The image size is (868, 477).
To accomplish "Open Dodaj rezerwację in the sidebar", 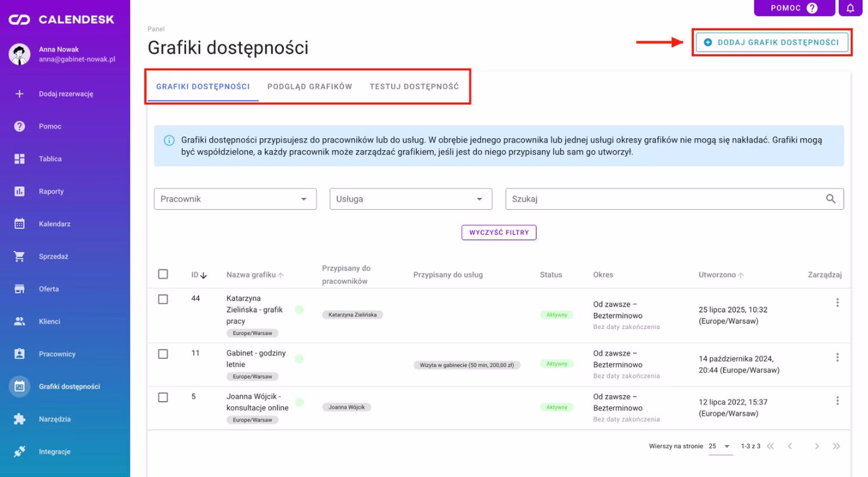I will 65,93.
